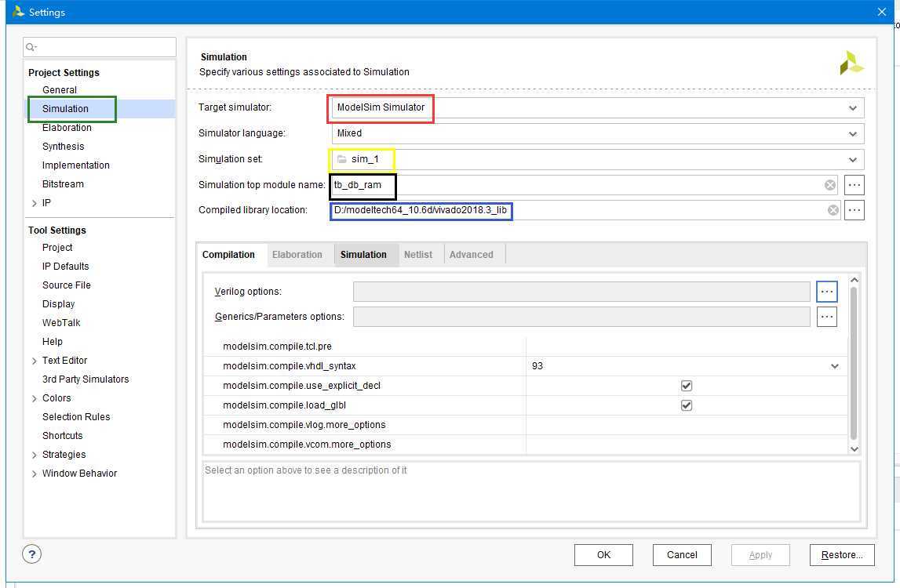This screenshot has width=900, height=588.
Task: Select Display settings page
Action: click(59, 304)
